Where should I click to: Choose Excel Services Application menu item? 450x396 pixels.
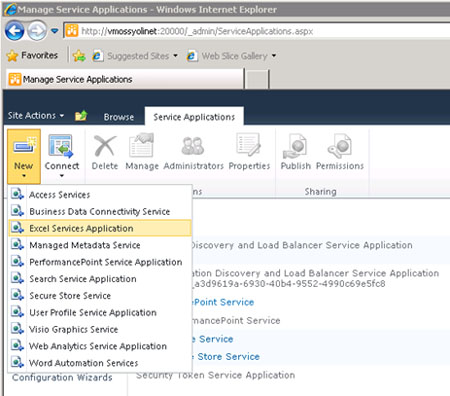(x=100, y=228)
